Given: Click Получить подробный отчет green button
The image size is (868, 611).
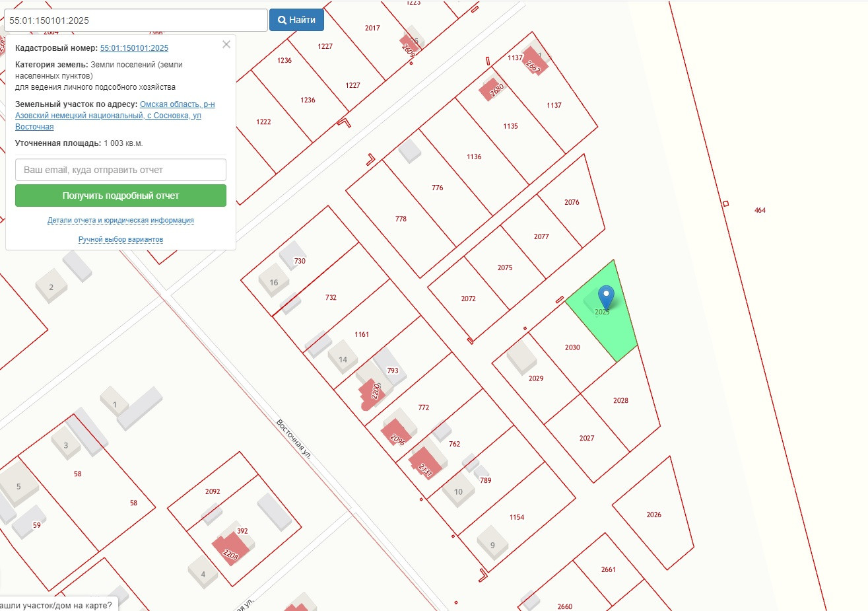Looking at the screenshot, I should coord(121,196).
